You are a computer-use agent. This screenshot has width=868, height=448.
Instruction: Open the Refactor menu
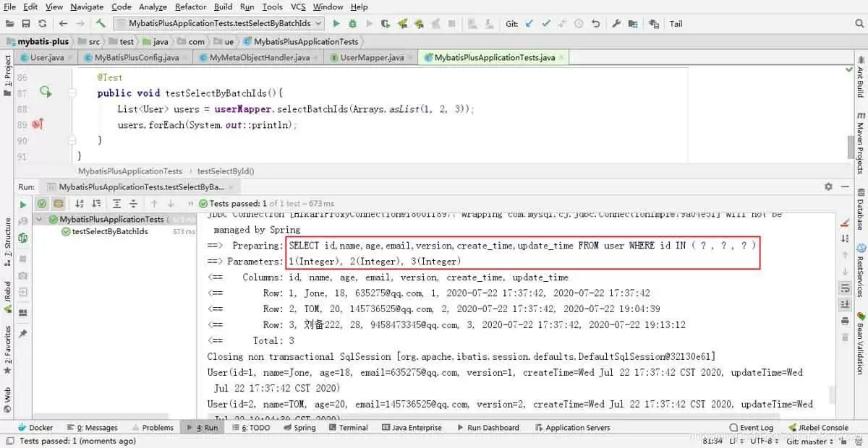pyautogui.click(x=190, y=7)
